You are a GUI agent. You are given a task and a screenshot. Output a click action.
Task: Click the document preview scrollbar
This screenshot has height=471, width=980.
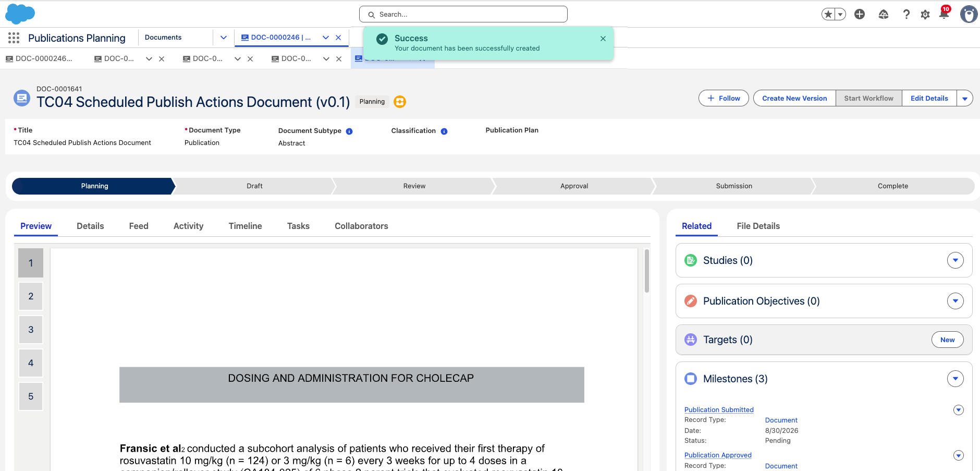coord(647,271)
